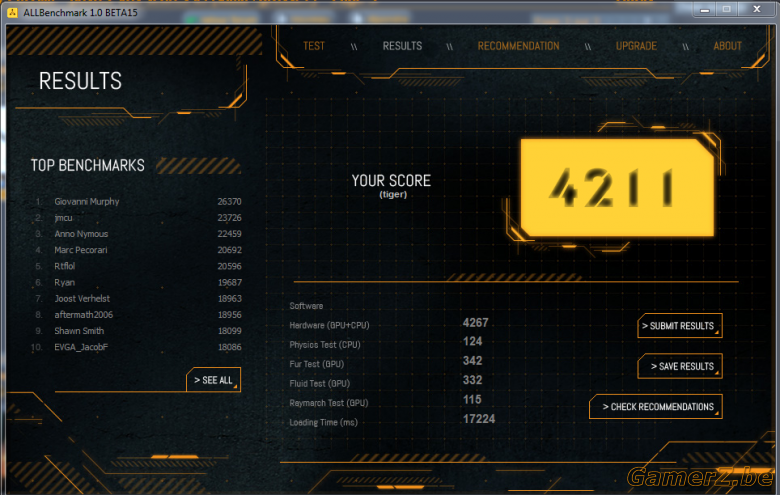Viewport: 780px width, 495px height.
Task: Select aftermath2006 benchmark entry
Action: click(x=84, y=314)
